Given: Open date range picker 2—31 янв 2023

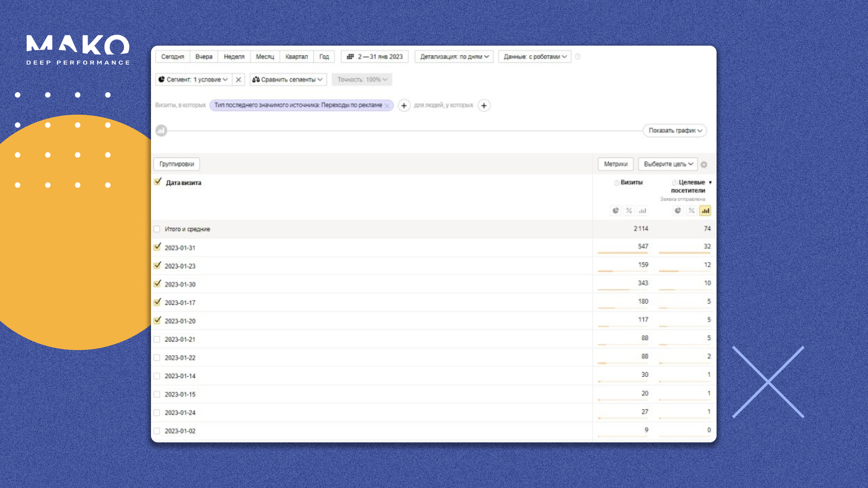Looking at the screenshot, I should tap(375, 56).
